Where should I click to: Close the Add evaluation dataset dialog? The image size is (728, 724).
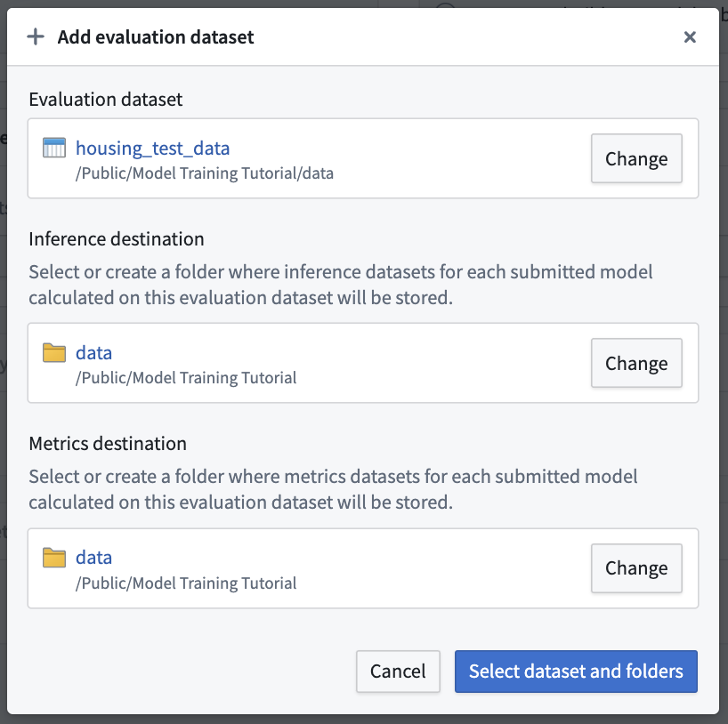690,37
